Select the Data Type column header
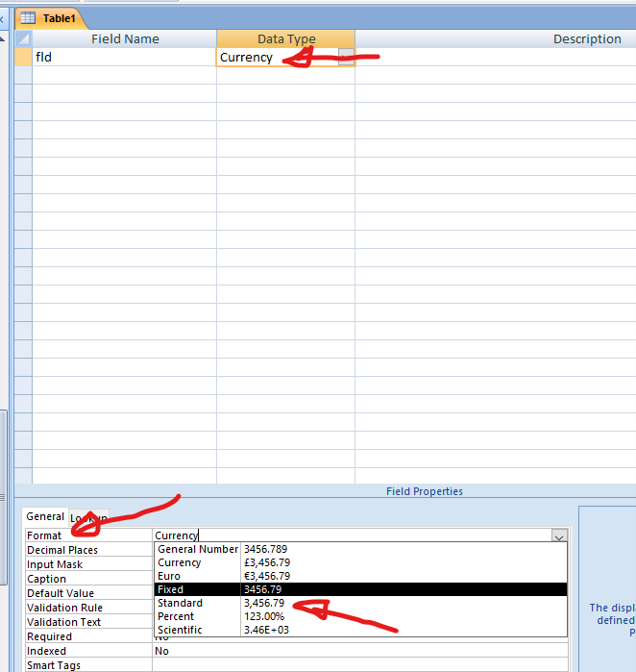Screen dimensions: 636x672 pos(285,39)
